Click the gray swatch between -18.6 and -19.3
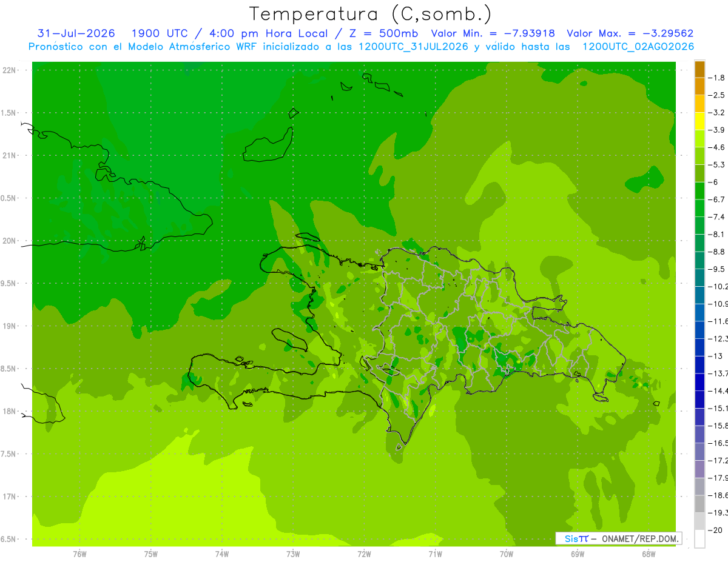 699,504
